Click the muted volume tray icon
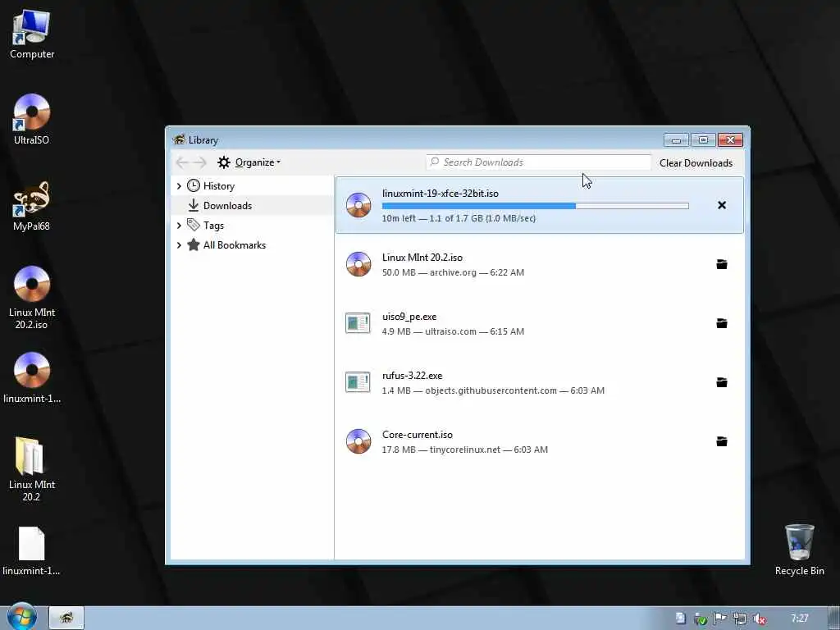The width and height of the screenshot is (840, 630). pyautogui.click(x=759, y=619)
